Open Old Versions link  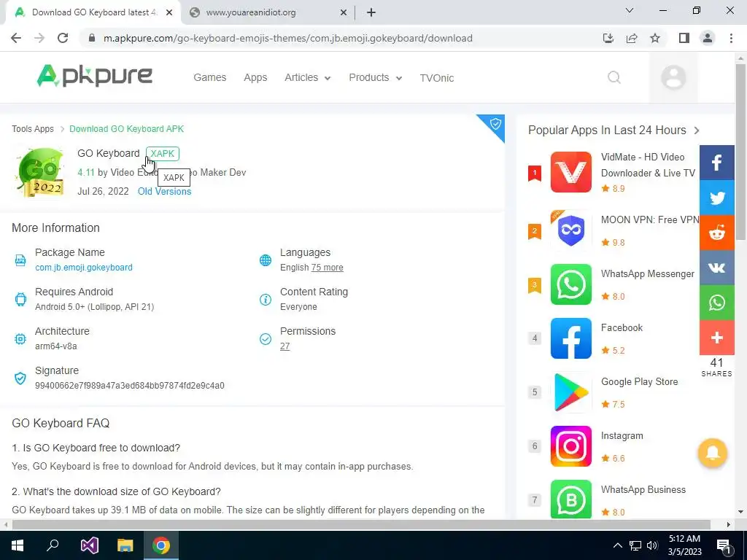tap(164, 192)
